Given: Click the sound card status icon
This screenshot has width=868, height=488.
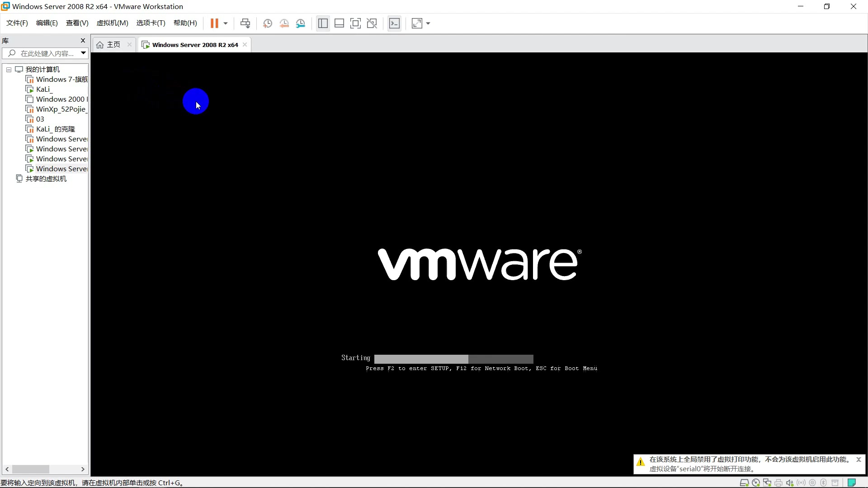Looking at the screenshot, I should [790, 483].
